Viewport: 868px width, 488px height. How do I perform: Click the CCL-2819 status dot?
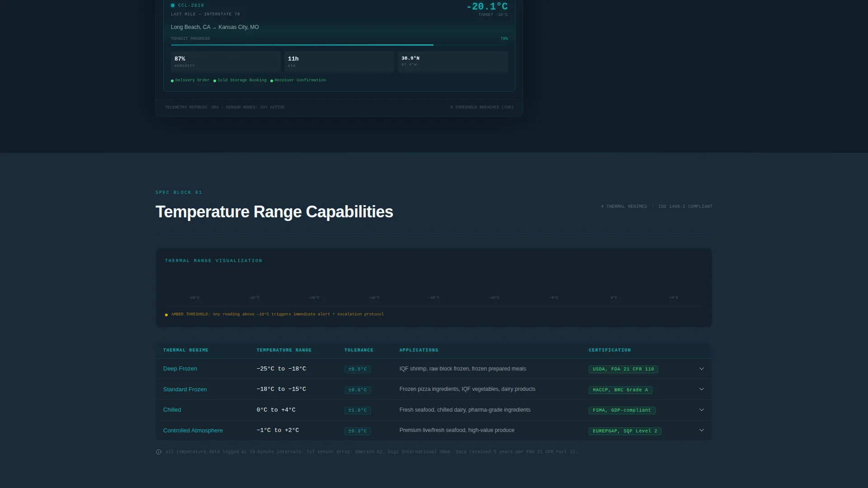click(173, 5)
